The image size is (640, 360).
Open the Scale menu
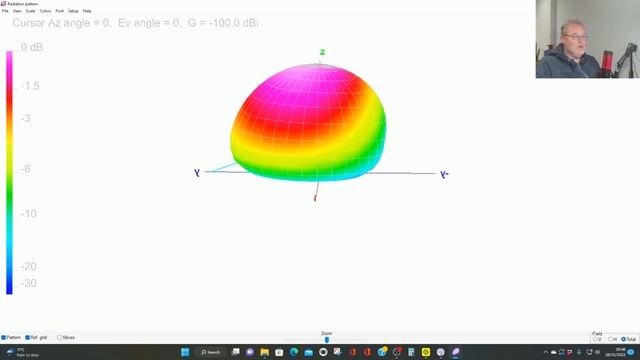(31, 11)
